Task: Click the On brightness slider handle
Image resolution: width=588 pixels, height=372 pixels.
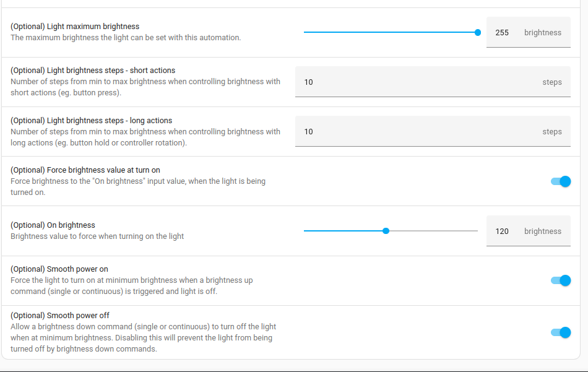Action: pos(386,231)
